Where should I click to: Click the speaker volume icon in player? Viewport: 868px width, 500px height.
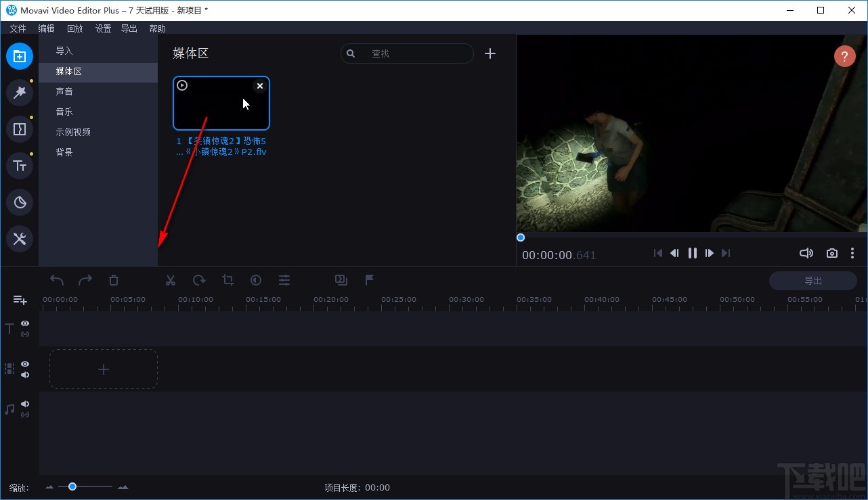(x=806, y=253)
